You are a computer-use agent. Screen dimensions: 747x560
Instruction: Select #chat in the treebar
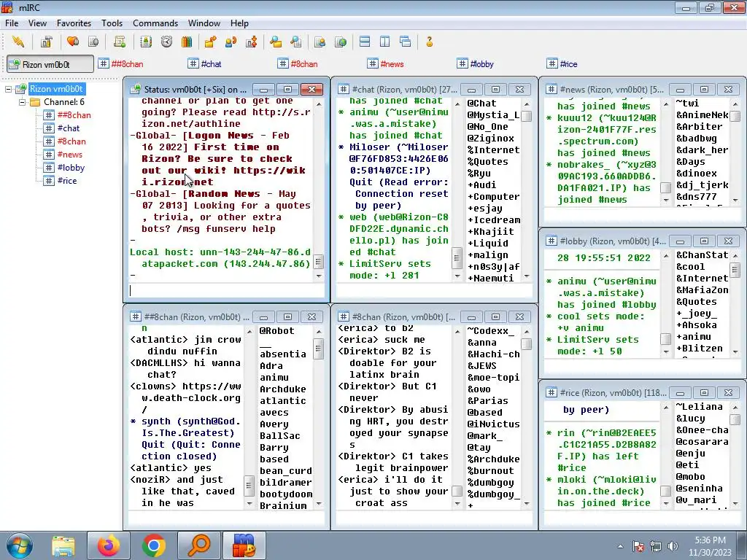pyautogui.click(x=68, y=128)
